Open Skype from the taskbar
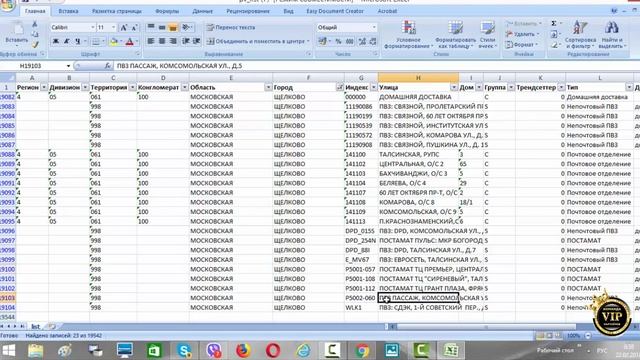Viewport: 640px width, 360px height. click(184, 350)
